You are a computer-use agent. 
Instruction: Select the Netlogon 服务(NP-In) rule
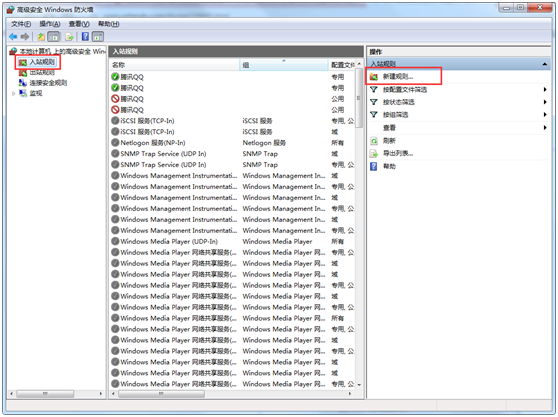(153, 143)
